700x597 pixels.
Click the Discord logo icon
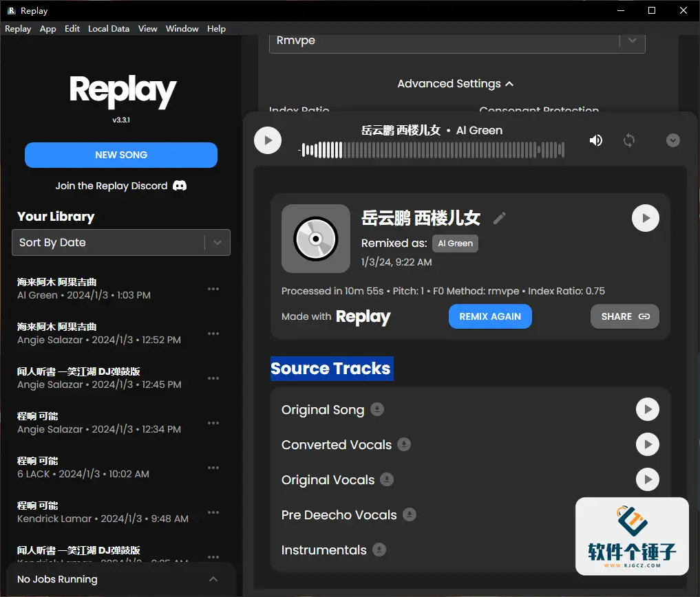180,186
